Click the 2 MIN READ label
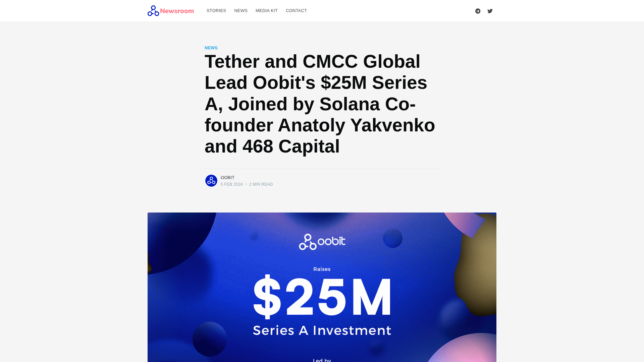The width and height of the screenshot is (644, 362). click(x=261, y=184)
